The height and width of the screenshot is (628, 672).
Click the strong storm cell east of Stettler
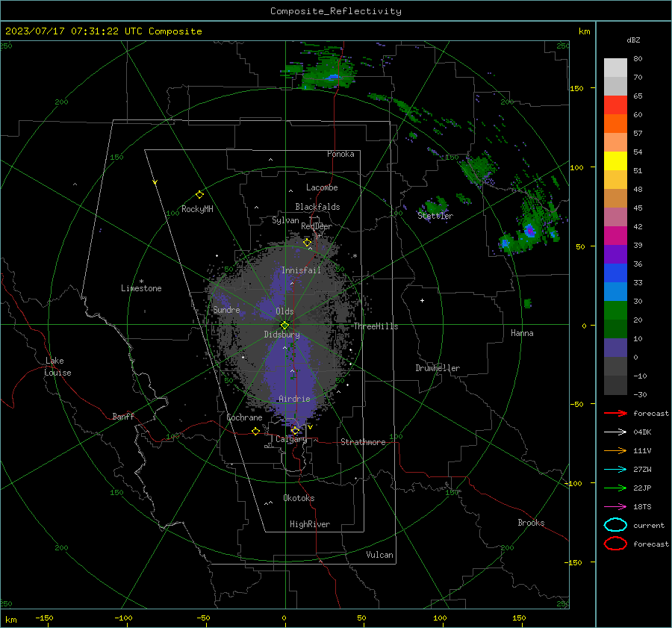[530, 231]
